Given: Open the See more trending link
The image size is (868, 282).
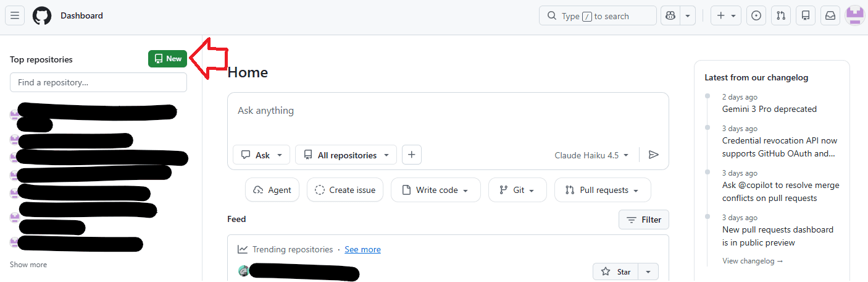Looking at the screenshot, I should pyautogui.click(x=362, y=250).
